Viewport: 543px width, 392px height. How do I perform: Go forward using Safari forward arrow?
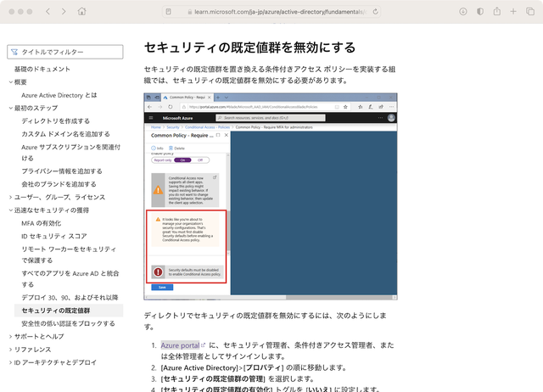[64, 11]
